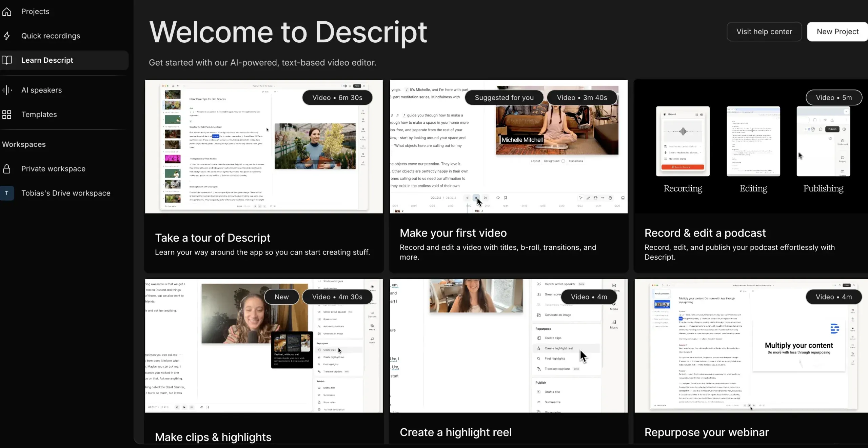The image size is (868, 448).
Task: Click the Learn Descript book icon
Action: [7, 60]
